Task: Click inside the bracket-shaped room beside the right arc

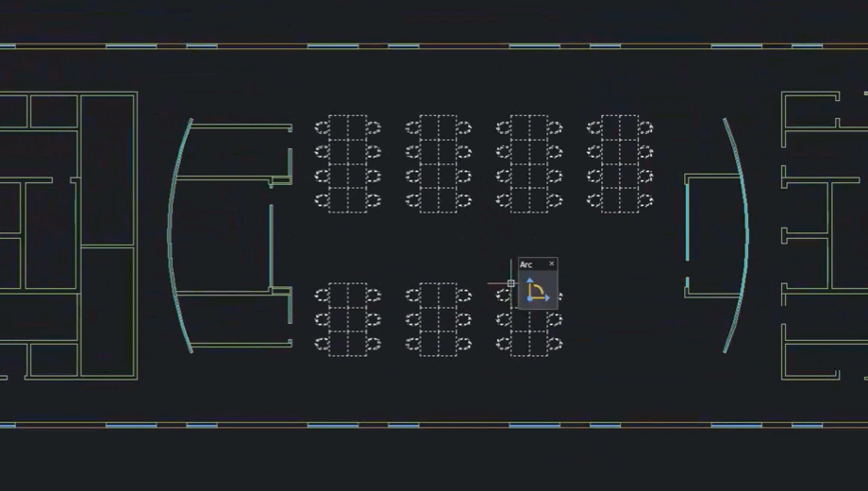Action: pyautogui.click(x=712, y=236)
